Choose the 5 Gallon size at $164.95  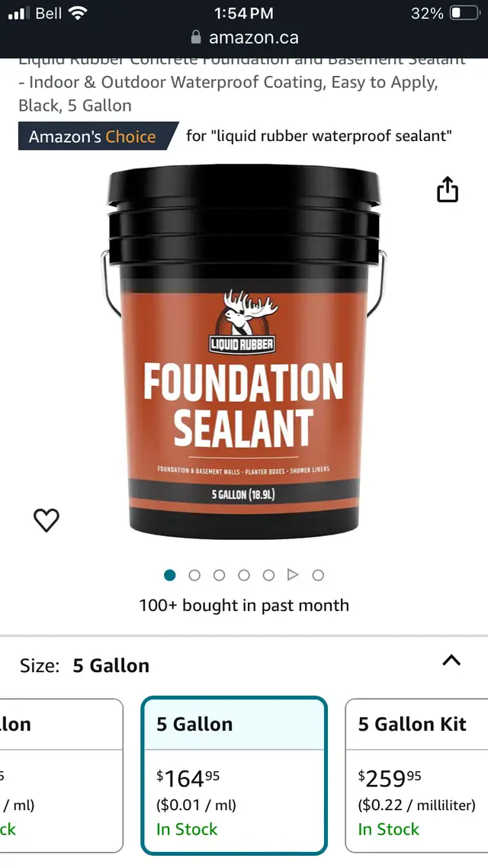234,776
